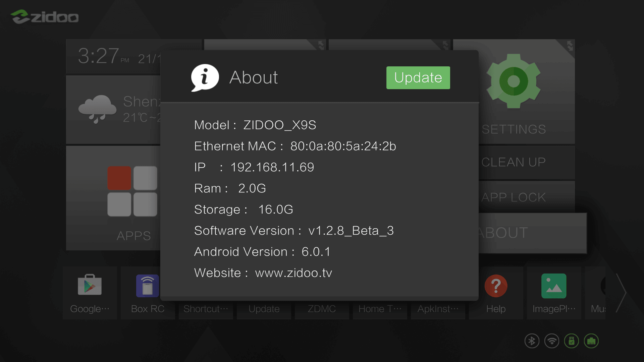Click the IP 192.168.11.69 line
The height and width of the screenshot is (362, 644).
click(x=254, y=167)
